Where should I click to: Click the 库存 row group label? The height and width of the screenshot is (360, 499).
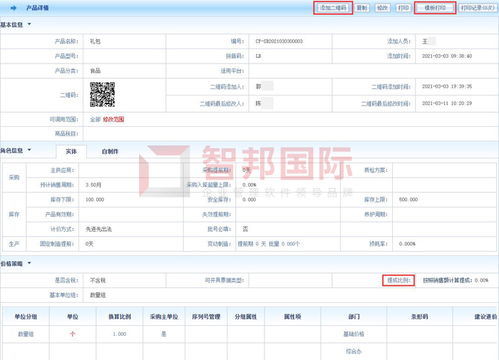pos(14,214)
